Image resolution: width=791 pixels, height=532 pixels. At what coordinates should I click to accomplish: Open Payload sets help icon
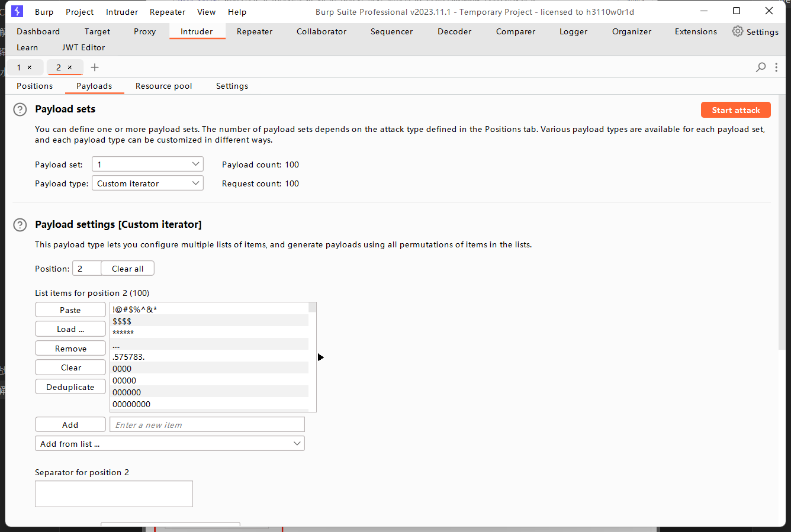(x=20, y=109)
